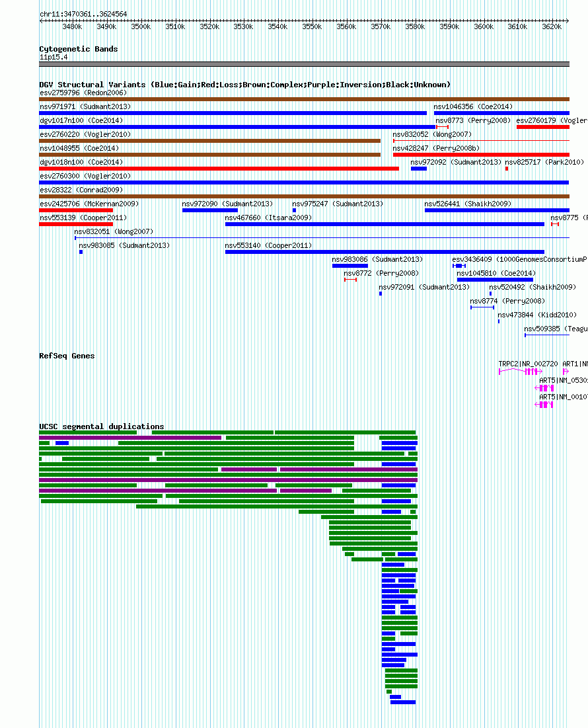Image resolution: width=588 pixels, height=728 pixels.
Task: Select the esv2760220 (Vogler2010) variant
Action: point(85,135)
